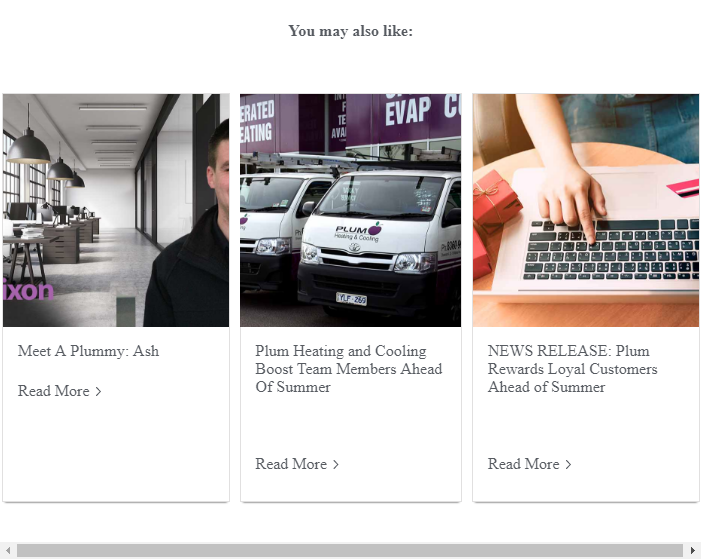701x559 pixels.
Task: Open Read More under NEWS RELEASE article
Action: pyautogui.click(x=524, y=464)
